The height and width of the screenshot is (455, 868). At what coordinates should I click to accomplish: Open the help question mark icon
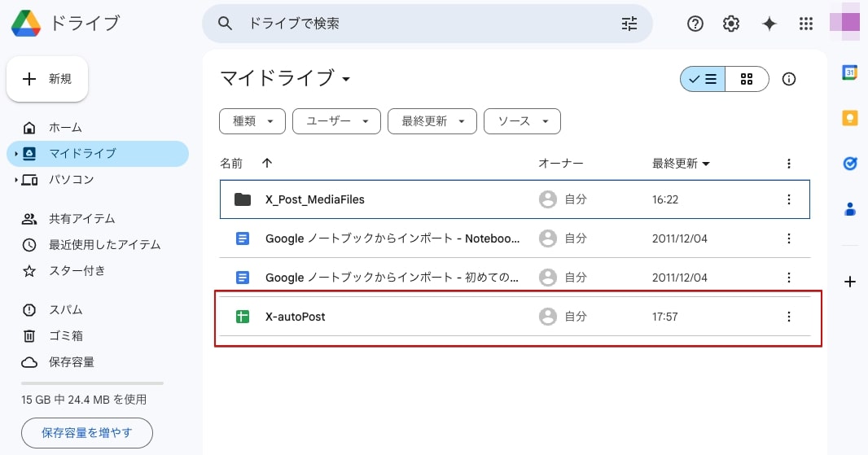tap(695, 24)
